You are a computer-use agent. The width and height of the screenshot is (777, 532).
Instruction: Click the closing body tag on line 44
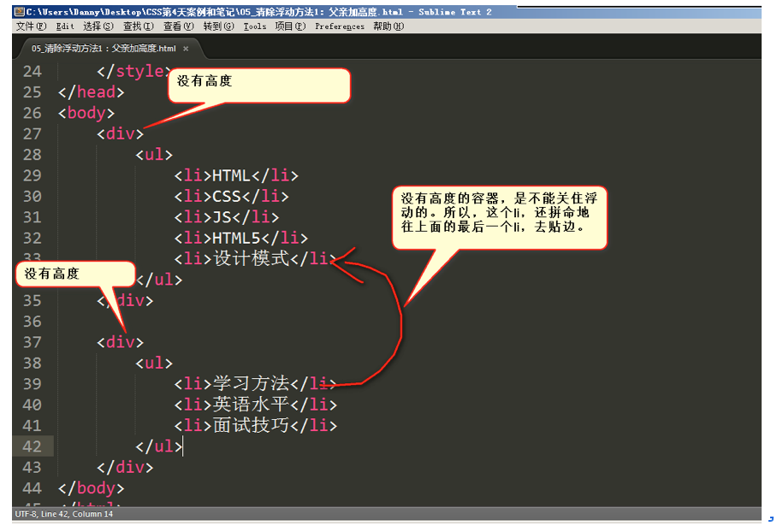(x=92, y=488)
